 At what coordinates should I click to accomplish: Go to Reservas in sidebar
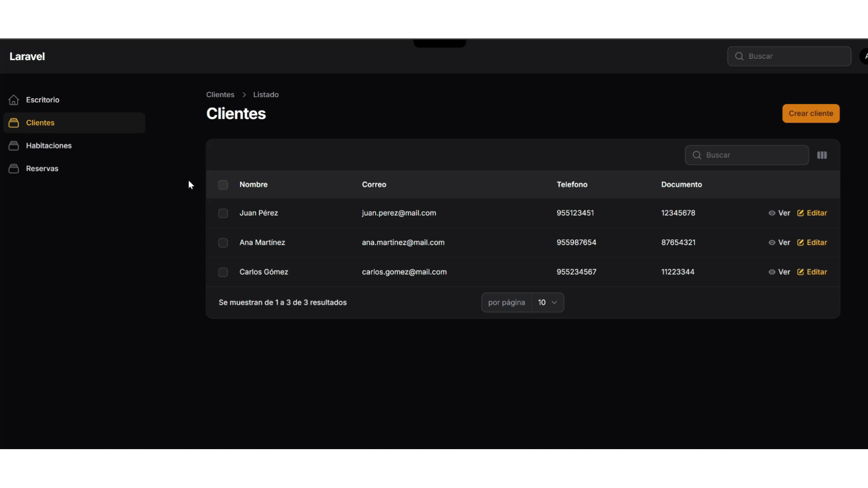click(x=42, y=169)
